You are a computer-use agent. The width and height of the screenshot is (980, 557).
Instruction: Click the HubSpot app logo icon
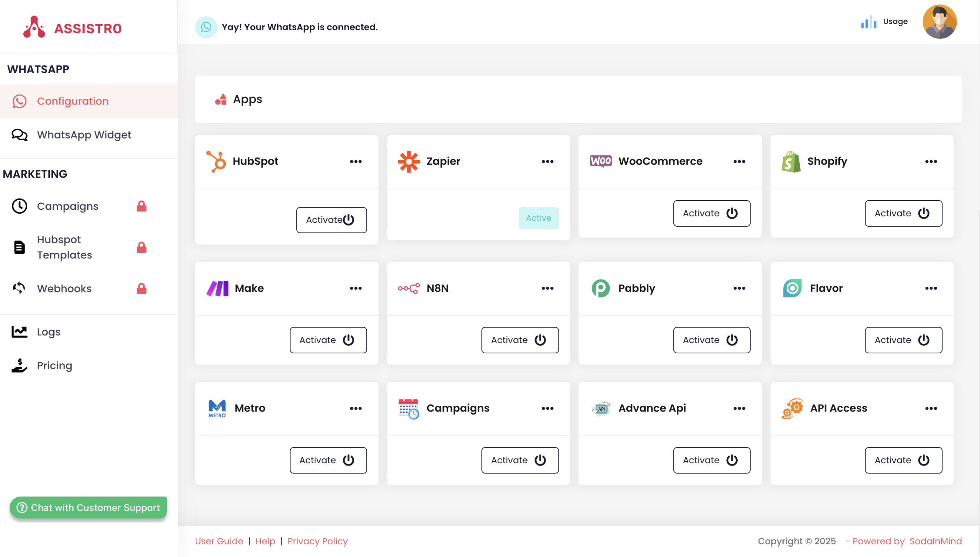[216, 161]
